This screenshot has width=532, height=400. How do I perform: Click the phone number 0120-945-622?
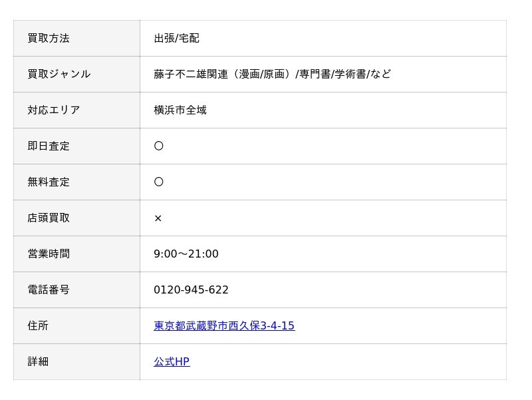pyautogui.click(x=191, y=290)
